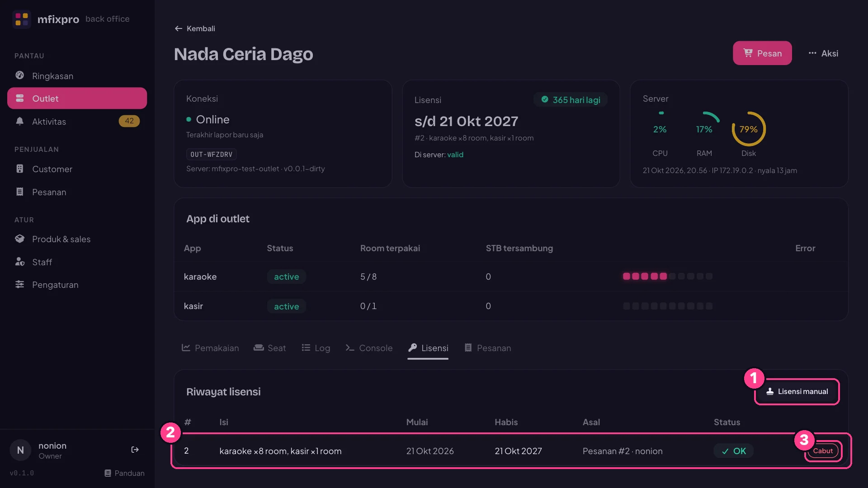
Task: Open Pesanan in the sidebar
Action: pos(77,192)
